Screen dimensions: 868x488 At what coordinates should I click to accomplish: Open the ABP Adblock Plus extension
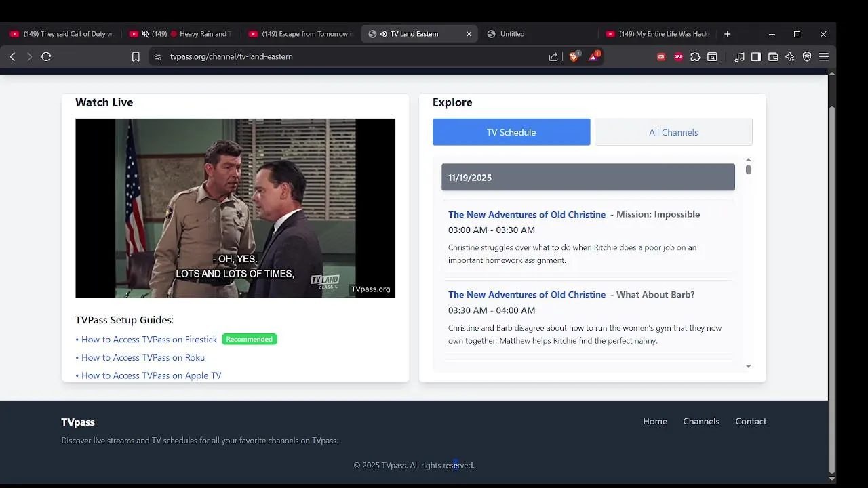click(x=678, y=57)
